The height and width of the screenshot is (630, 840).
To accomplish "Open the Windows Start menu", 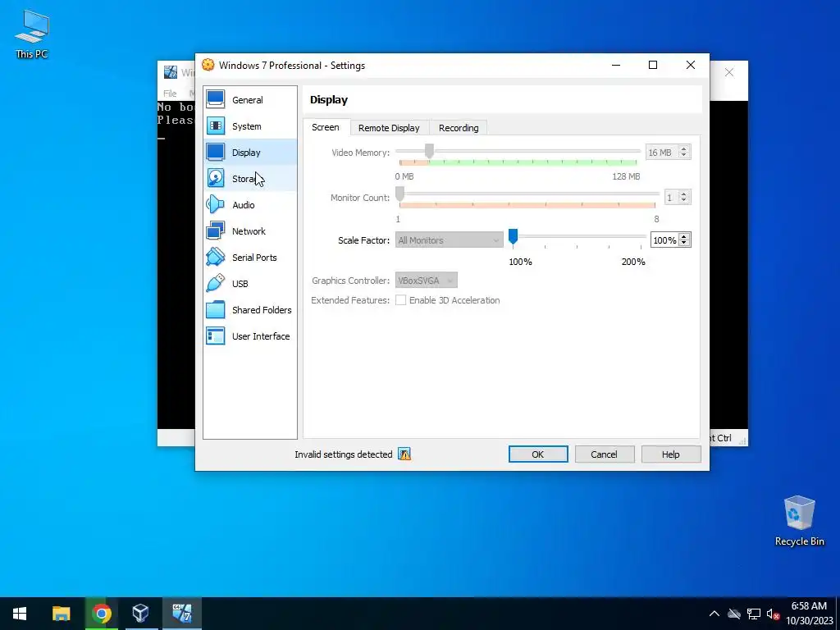I will pyautogui.click(x=20, y=614).
